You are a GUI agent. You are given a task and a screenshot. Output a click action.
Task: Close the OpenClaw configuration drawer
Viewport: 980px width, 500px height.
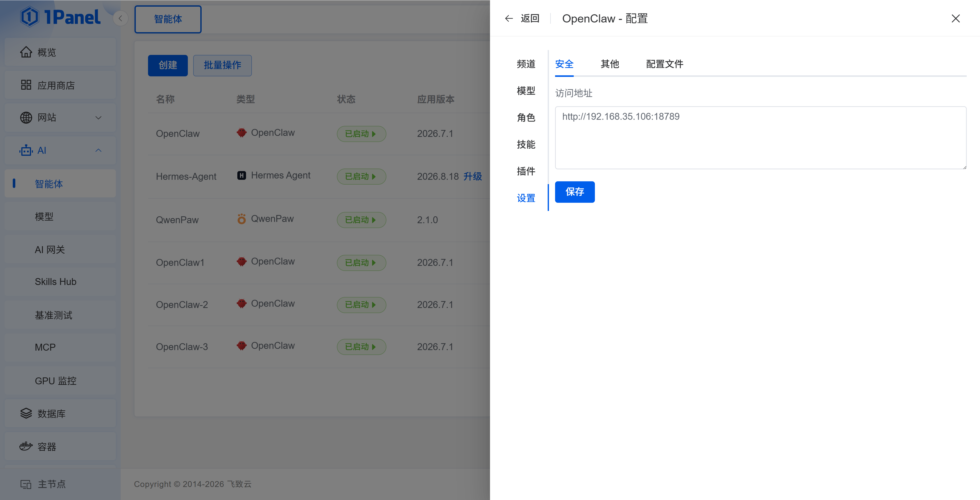tap(956, 19)
